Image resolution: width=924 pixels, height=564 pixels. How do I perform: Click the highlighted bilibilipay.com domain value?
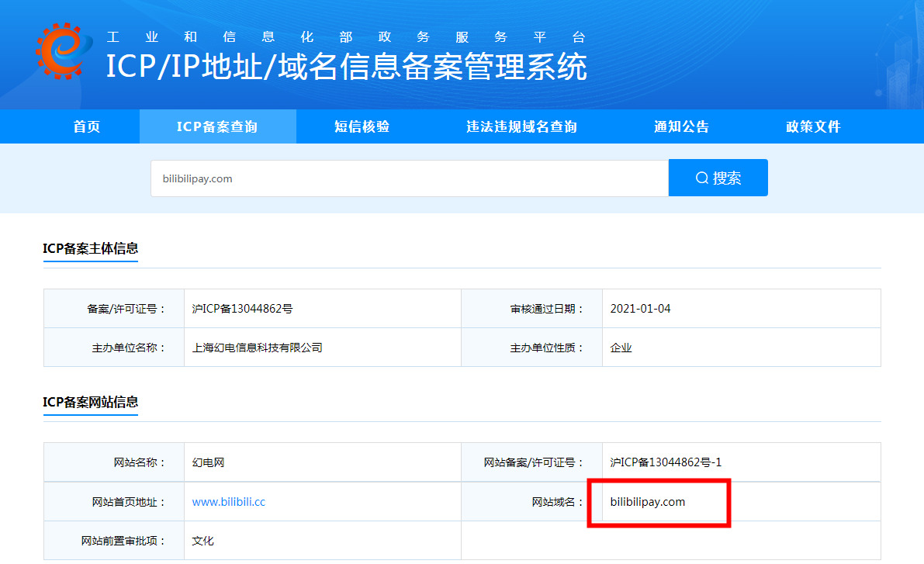(648, 502)
